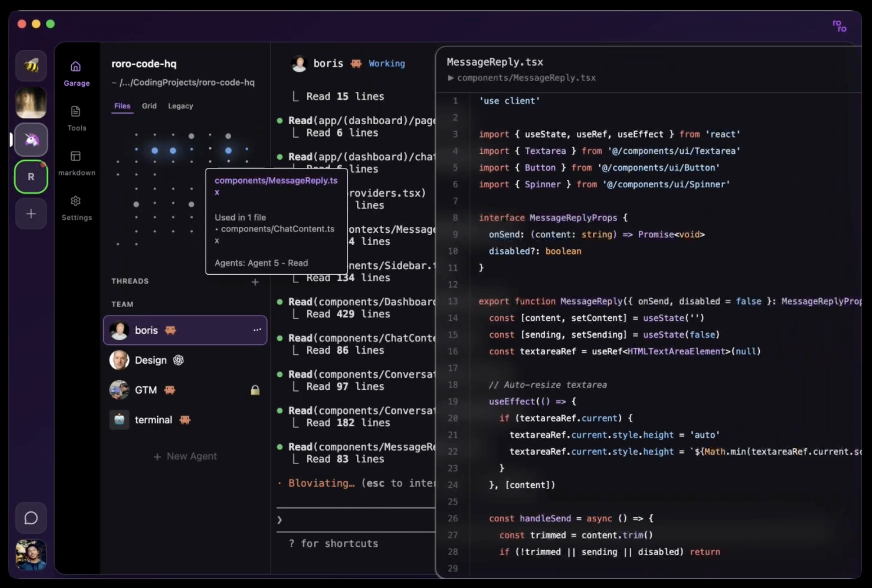This screenshot has height=588, width=872.
Task: Add a new thread with the plus icon
Action: [x=255, y=282]
